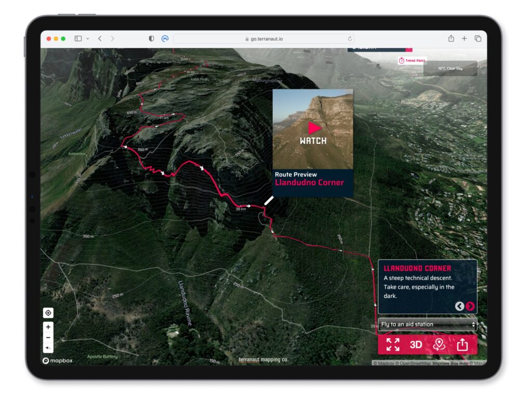The height and width of the screenshot is (402, 532).
Task: Click the terranaut mapping co. credit
Action: (263, 359)
